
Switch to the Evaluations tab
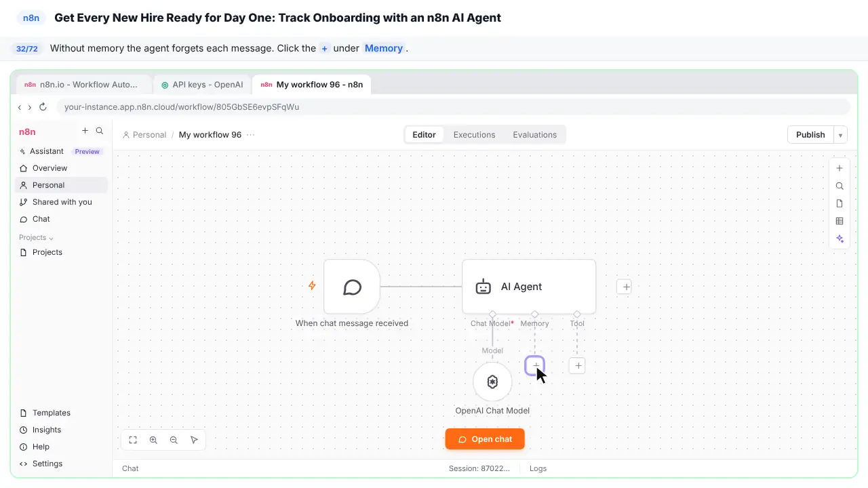[534, 135]
